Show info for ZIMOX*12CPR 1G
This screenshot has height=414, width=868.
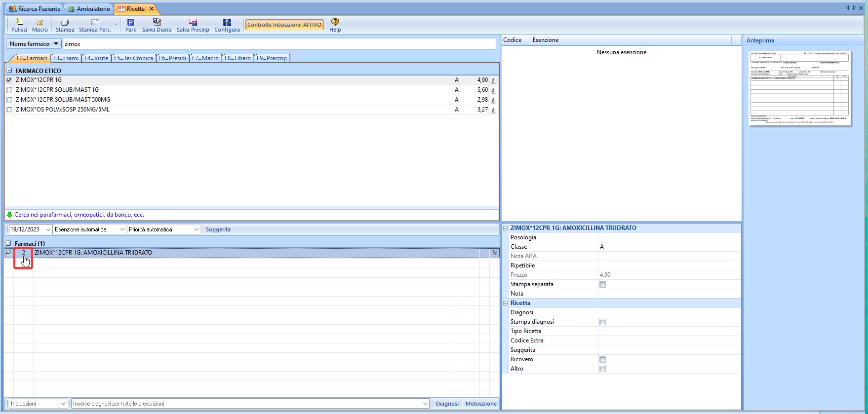493,80
